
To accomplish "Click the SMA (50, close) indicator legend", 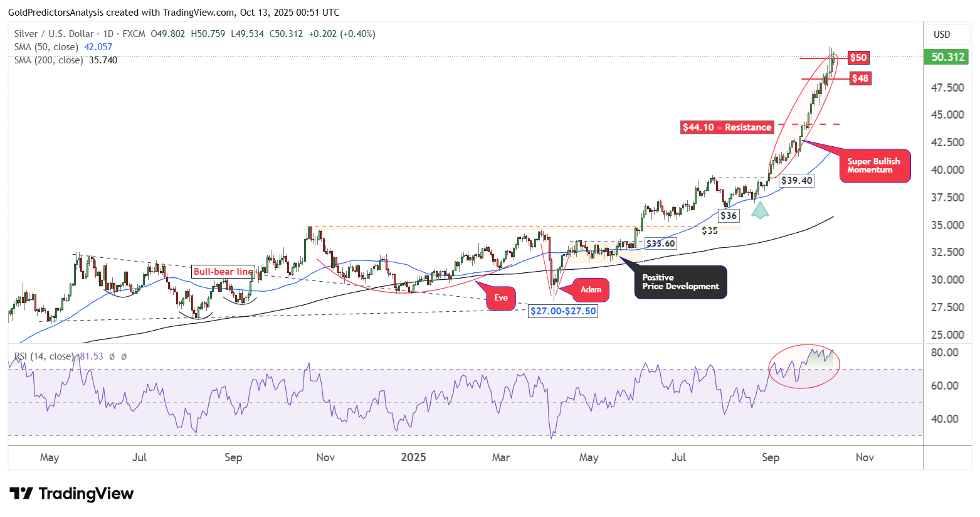I will tap(46, 47).
